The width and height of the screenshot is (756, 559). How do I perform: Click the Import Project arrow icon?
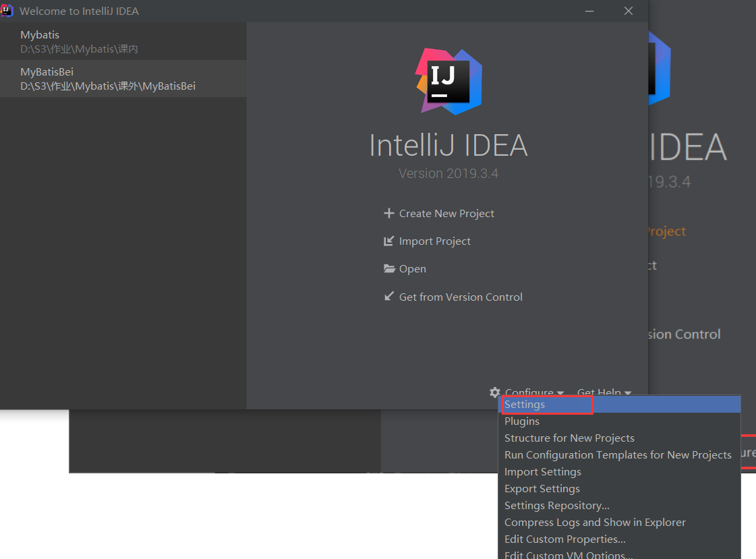[388, 241]
